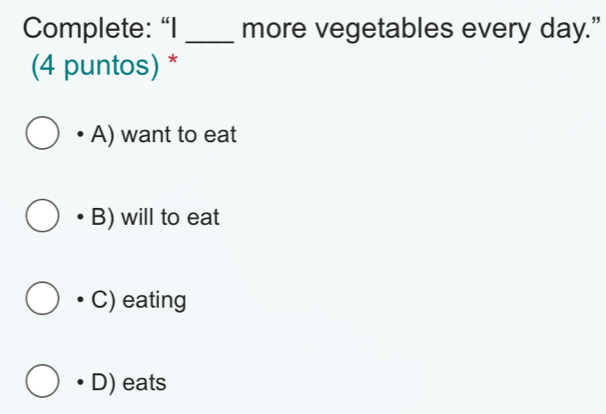
Task: Pick the radio circle for option C
Action: (42, 299)
